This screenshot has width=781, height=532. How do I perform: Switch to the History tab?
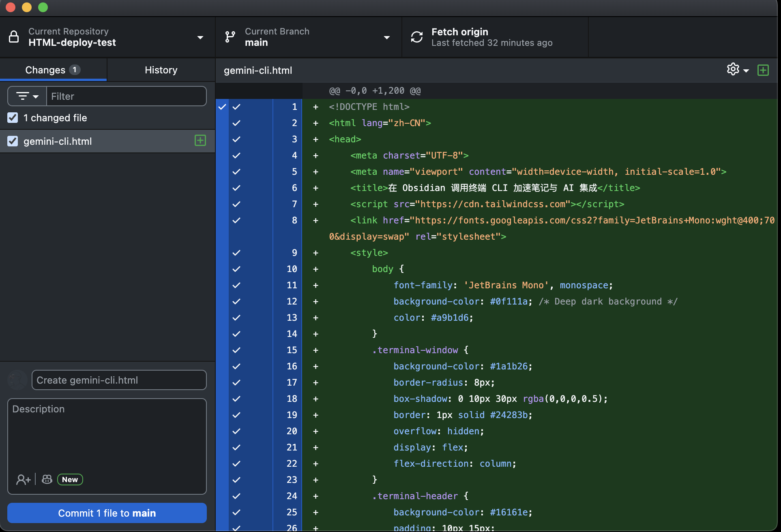pyautogui.click(x=161, y=70)
